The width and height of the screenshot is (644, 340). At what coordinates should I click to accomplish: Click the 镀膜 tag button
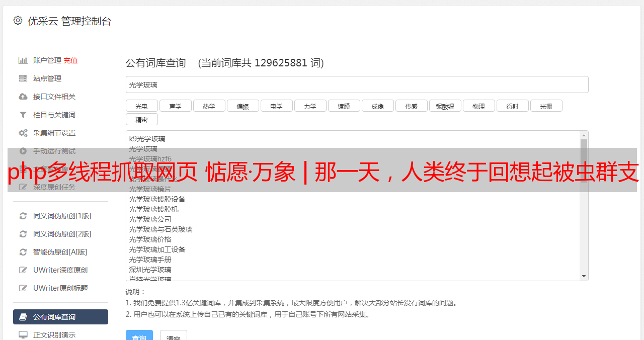click(x=344, y=106)
